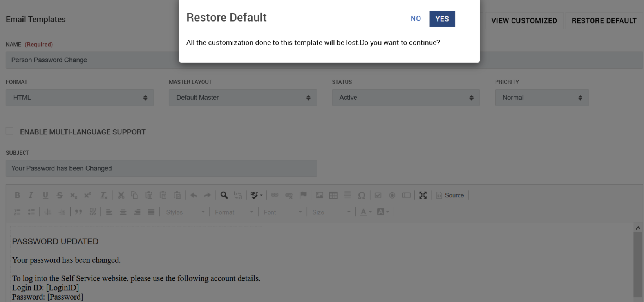Switch editor to Source view
644x302 pixels.
(x=450, y=195)
